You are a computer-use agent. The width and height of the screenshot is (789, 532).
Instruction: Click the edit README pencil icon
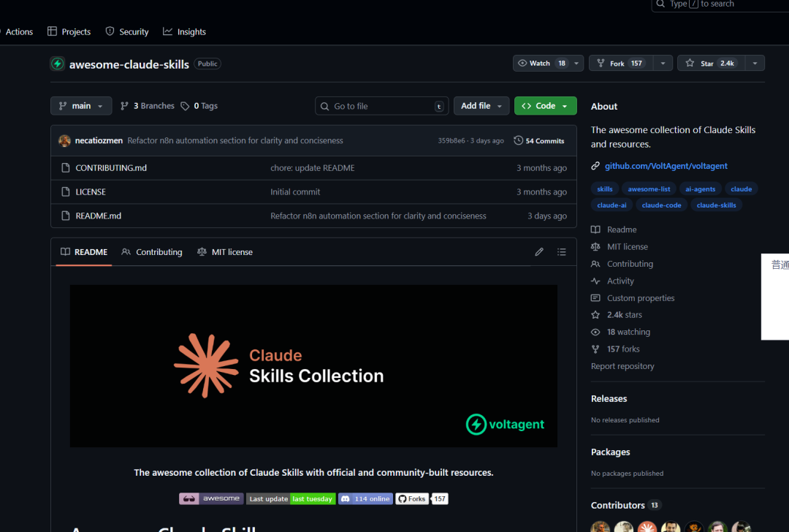(539, 251)
